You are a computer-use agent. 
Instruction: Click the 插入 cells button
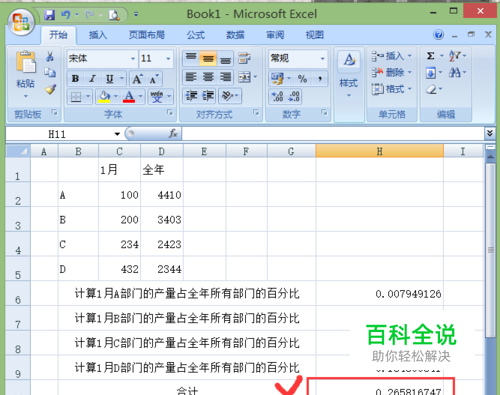[391, 56]
